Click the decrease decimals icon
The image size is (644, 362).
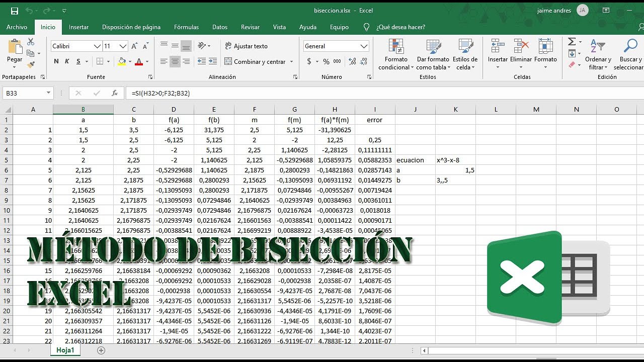tap(362, 61)
